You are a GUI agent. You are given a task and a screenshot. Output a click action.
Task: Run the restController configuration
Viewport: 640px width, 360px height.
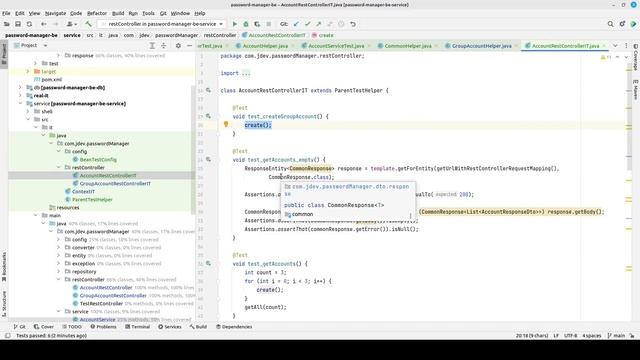tap(235, 24)
